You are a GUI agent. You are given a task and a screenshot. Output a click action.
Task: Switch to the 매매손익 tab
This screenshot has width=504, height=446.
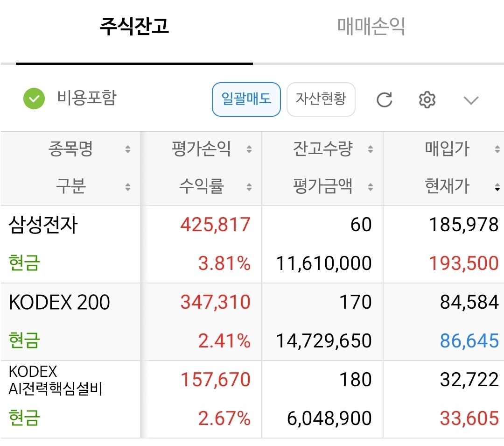[x=371, y=26]
